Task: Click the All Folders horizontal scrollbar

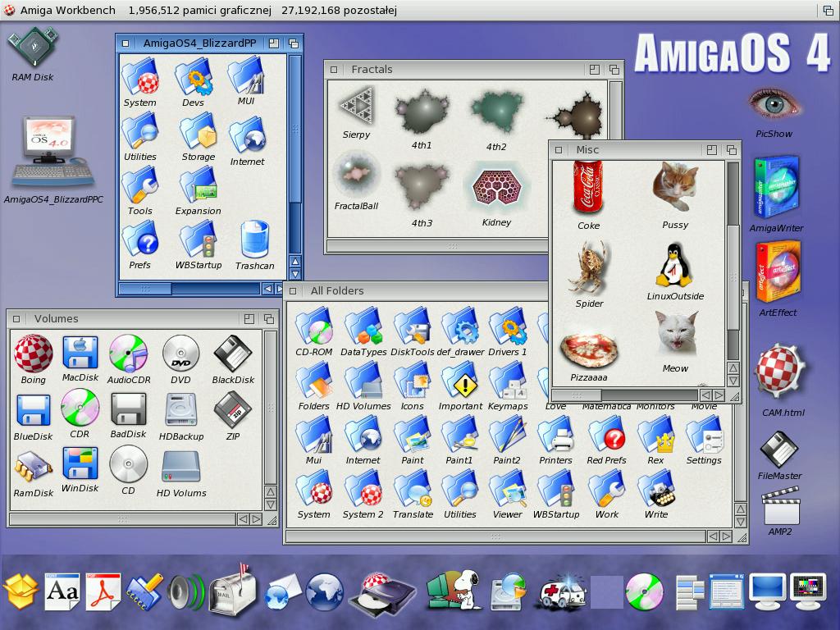Action: pyautogui.click(x=496, y=536)
